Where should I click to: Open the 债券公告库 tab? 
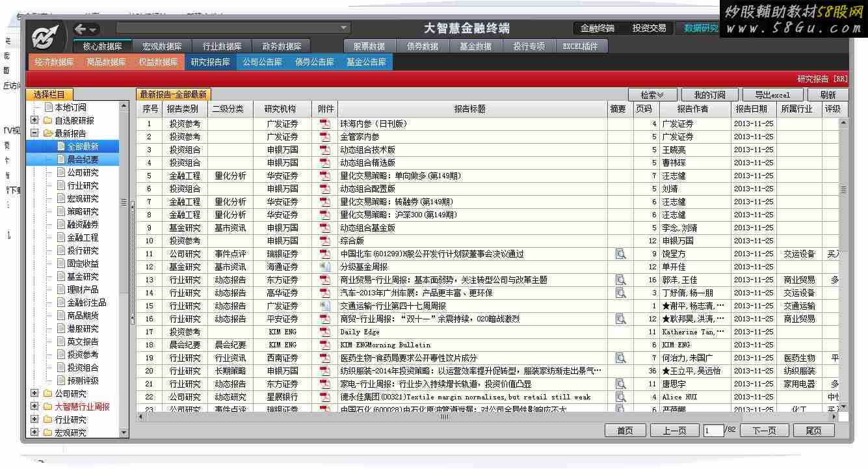click(314, 62)
